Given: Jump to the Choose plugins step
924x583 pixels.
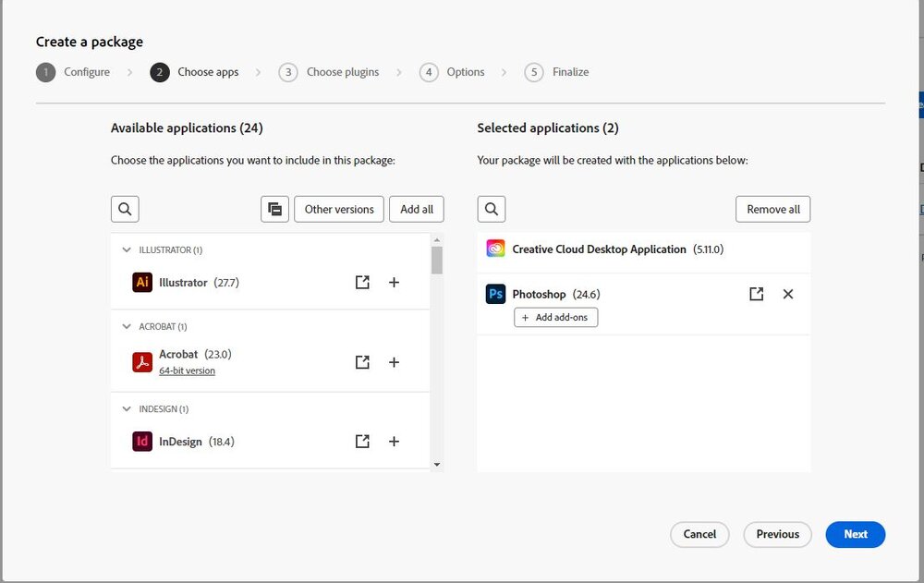Looking at the screenshot, I should pyautogui.click(x=329, y=72).
